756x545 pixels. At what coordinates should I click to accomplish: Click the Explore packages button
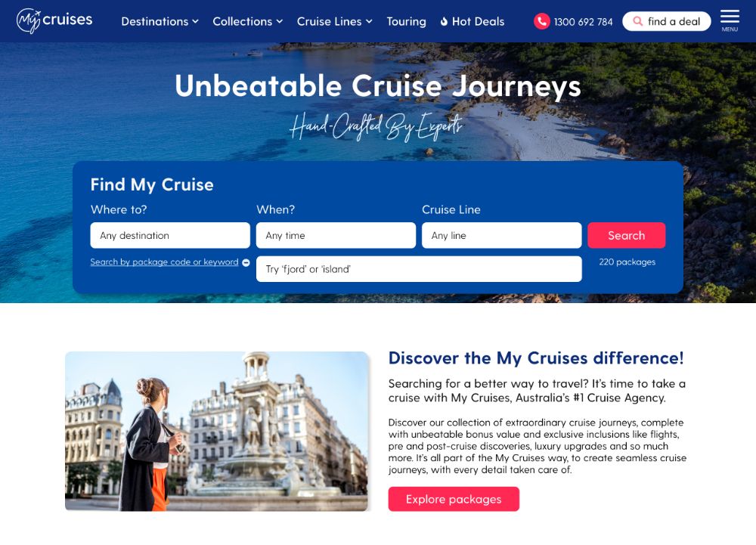click(454, 499)
